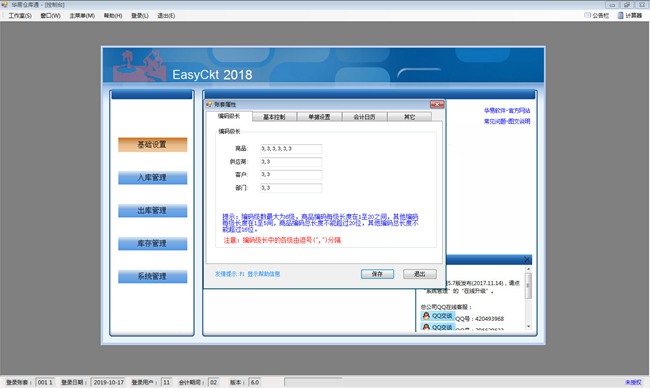Open the 出库管理 sidebar section
Viewport: 650px width, 388px height.
[152, 211]
